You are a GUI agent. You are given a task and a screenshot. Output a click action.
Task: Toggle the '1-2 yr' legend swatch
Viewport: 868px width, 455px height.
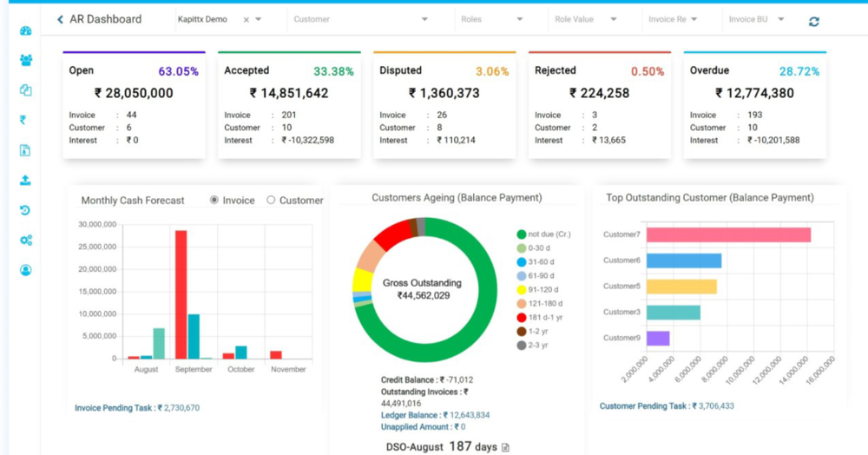tap(521, 331)
